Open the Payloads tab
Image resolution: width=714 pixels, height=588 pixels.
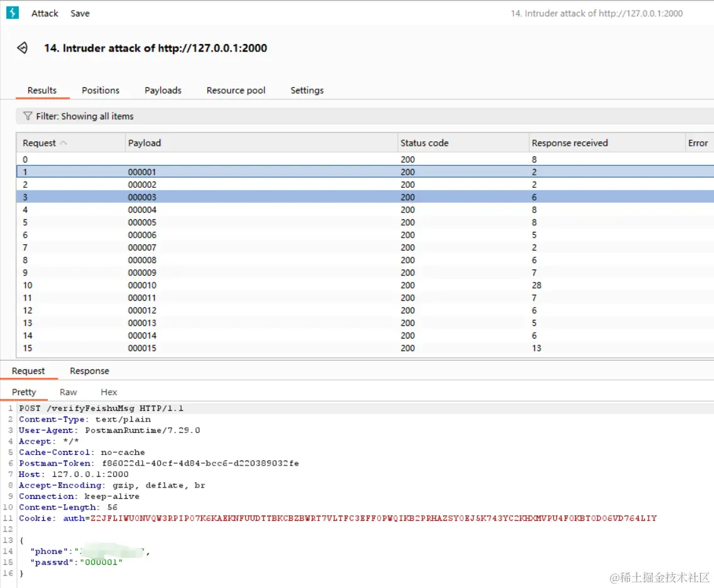point(163,90)
